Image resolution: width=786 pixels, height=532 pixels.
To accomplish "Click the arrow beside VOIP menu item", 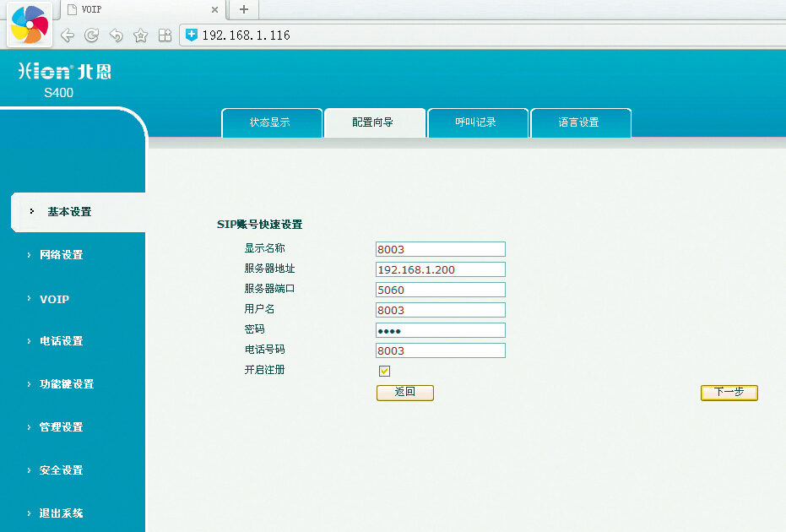I will tap(29, 298).
